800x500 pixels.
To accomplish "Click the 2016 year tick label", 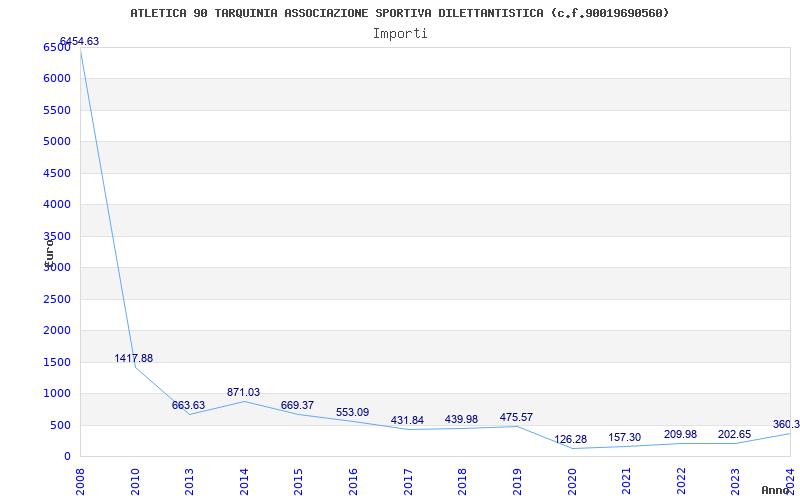I will tap(353, 478).
